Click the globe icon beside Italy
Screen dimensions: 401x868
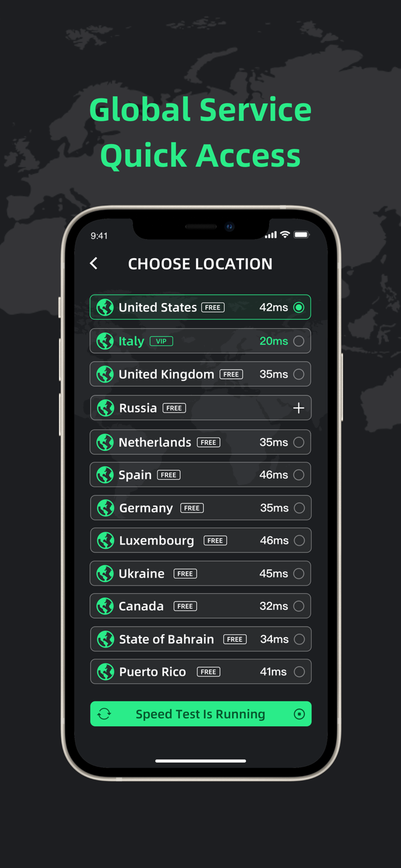point(105,341)
